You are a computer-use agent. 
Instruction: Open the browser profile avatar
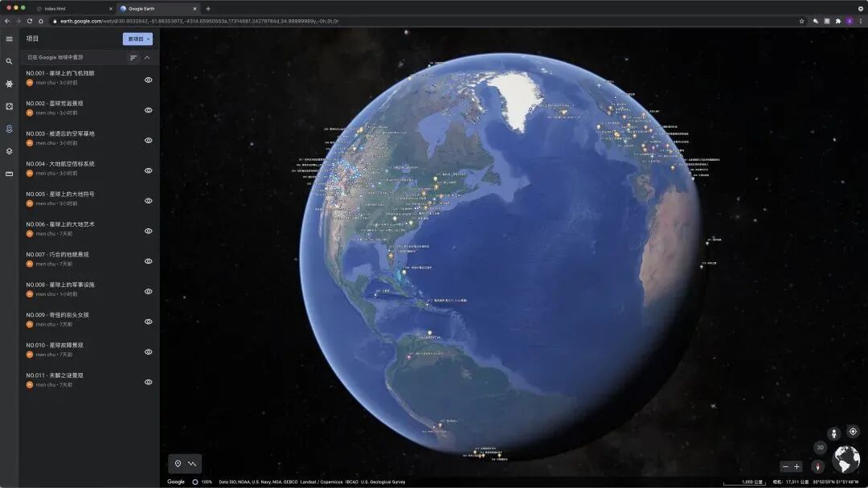coord(850,21)
